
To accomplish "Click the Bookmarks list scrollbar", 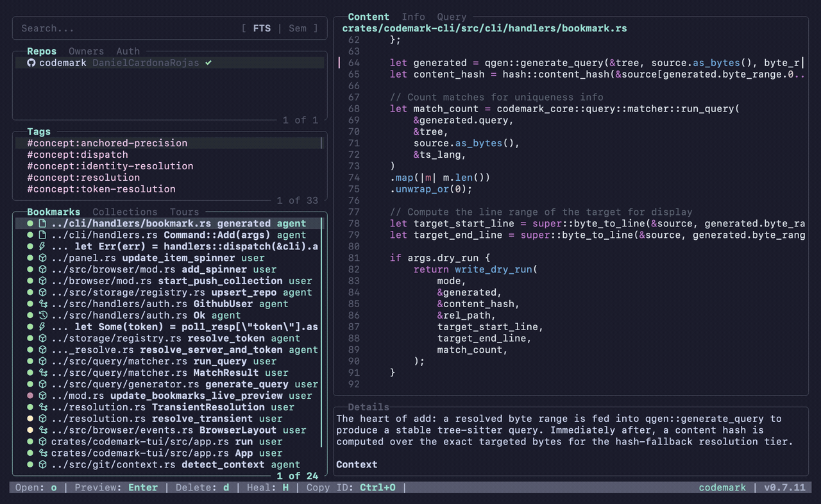I will tap(322, 333).
